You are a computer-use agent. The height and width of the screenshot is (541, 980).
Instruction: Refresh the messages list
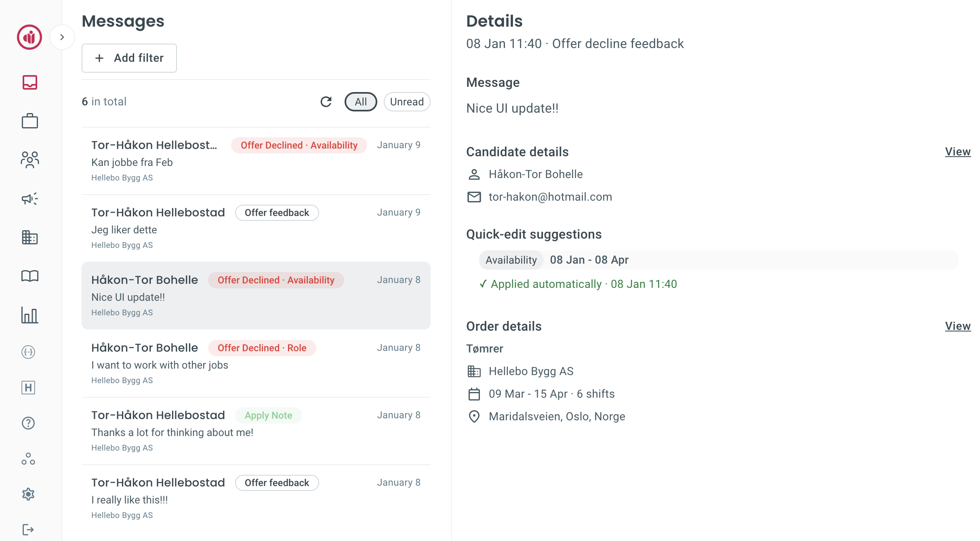coord(326,102)
